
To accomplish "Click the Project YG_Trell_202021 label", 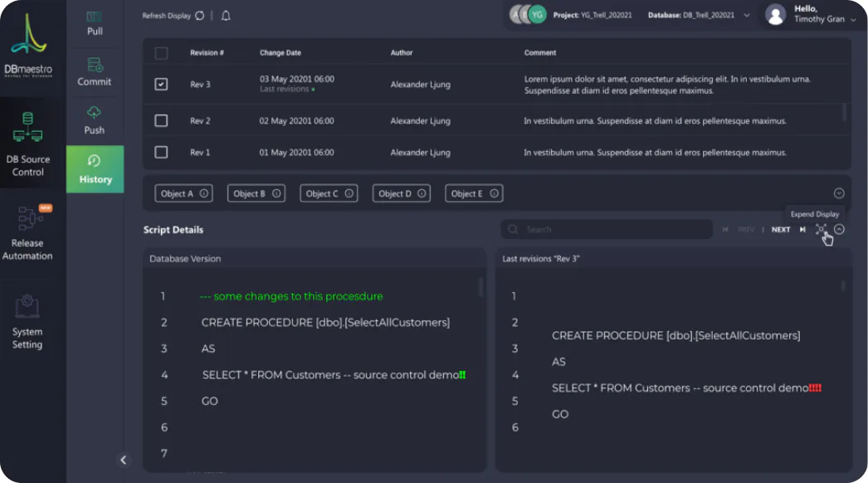I will click(x=592, y=15).
